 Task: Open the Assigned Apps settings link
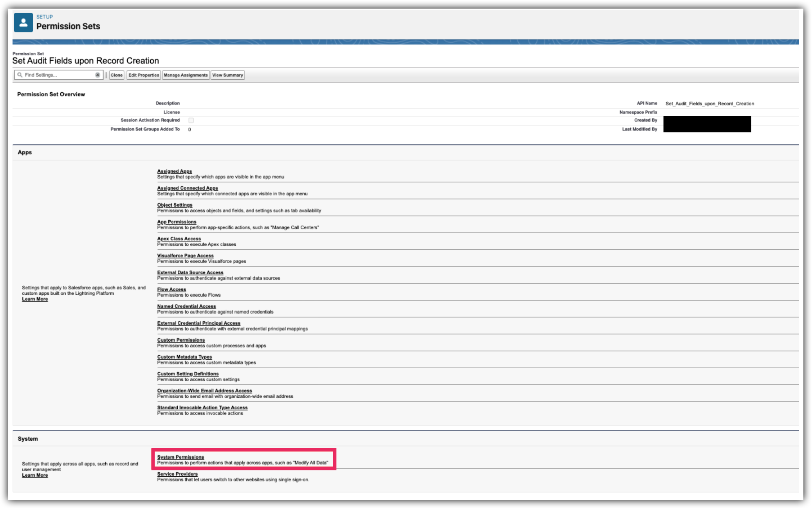coord(174,171)
